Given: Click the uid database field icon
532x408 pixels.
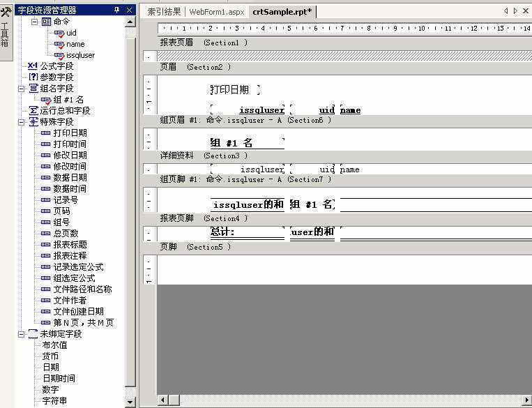Looking at the screenshot, I should click(59, 33).
